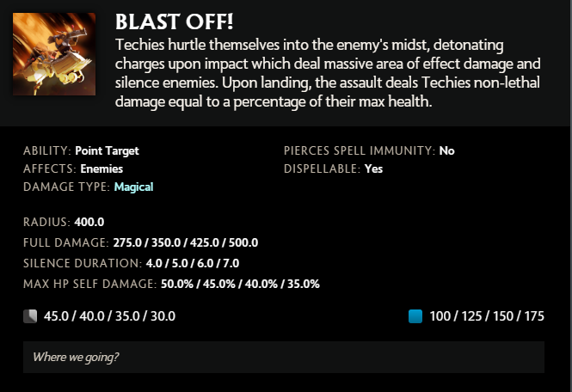The width and height of the screenshot is (572, 392).
Task: Click the Magical damage type text
Action: [133, 187]
